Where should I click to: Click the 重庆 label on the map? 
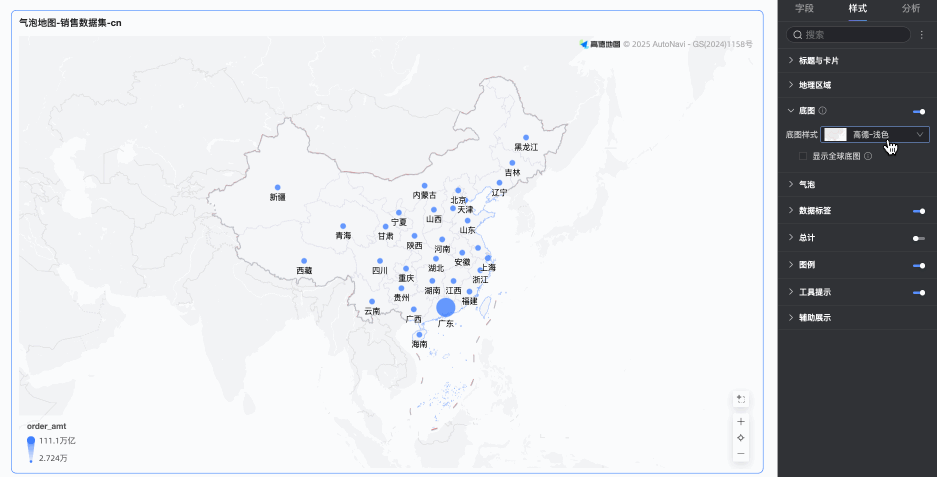[406, 278]
